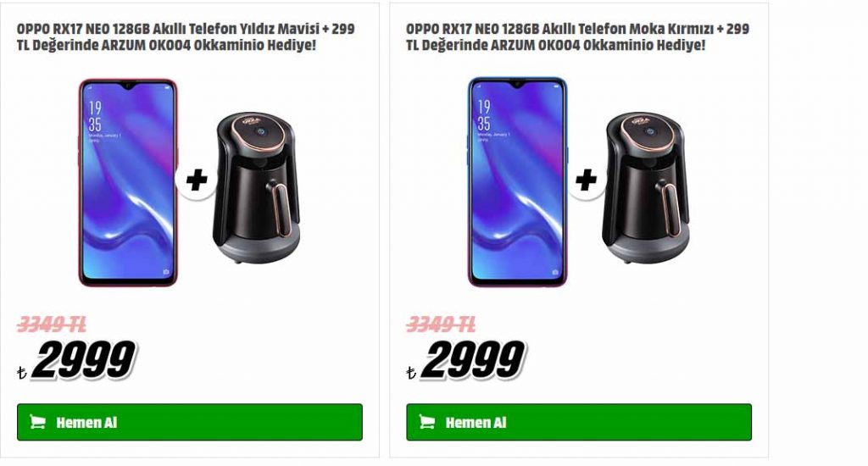Click the plus icon in right product card
The height and width of the screenshot is (466, 868).
[x=587, y=180]
